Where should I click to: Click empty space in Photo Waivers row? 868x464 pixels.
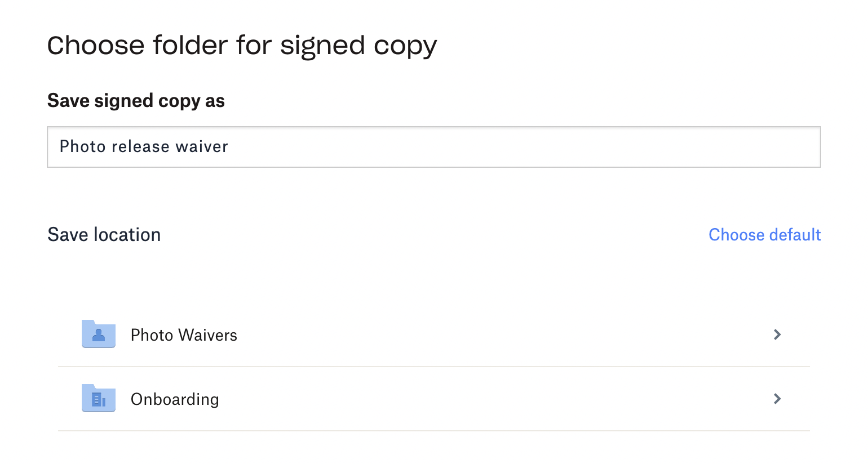pos(479,335)
